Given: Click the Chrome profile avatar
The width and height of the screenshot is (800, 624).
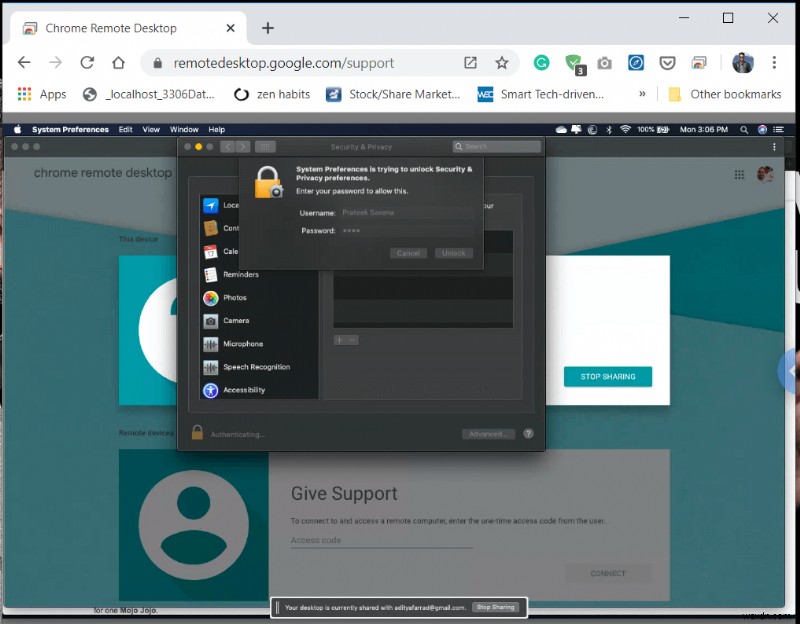Looking at the screenshot, I should (x=743, y=62).
